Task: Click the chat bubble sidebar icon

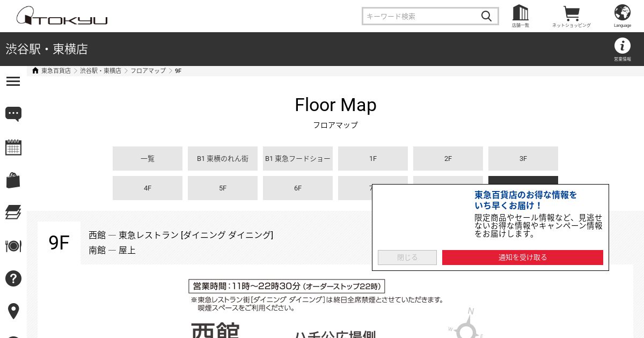Action: click(x=13, y=114)
